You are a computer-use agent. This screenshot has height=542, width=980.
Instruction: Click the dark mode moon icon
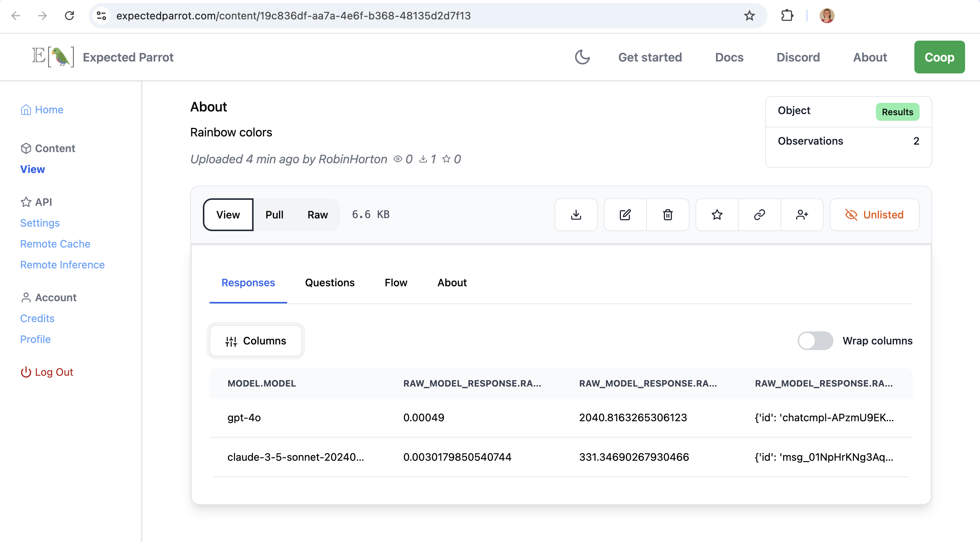coord(581,57)
